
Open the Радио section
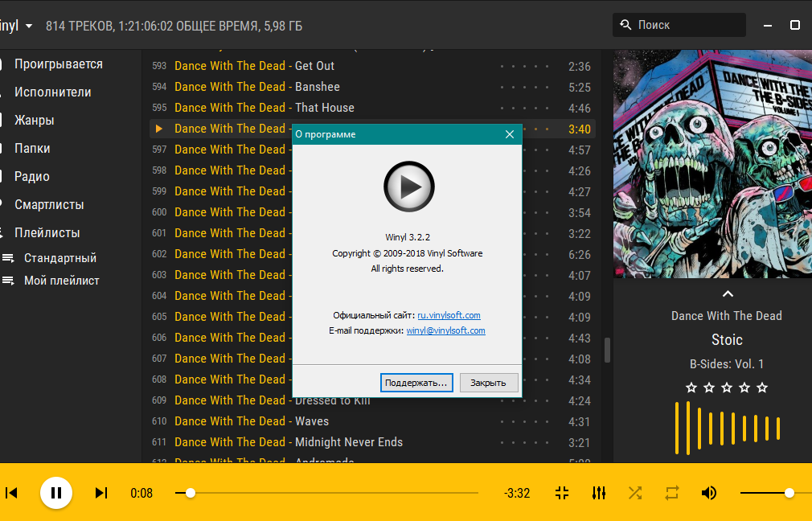click(31, 176)
